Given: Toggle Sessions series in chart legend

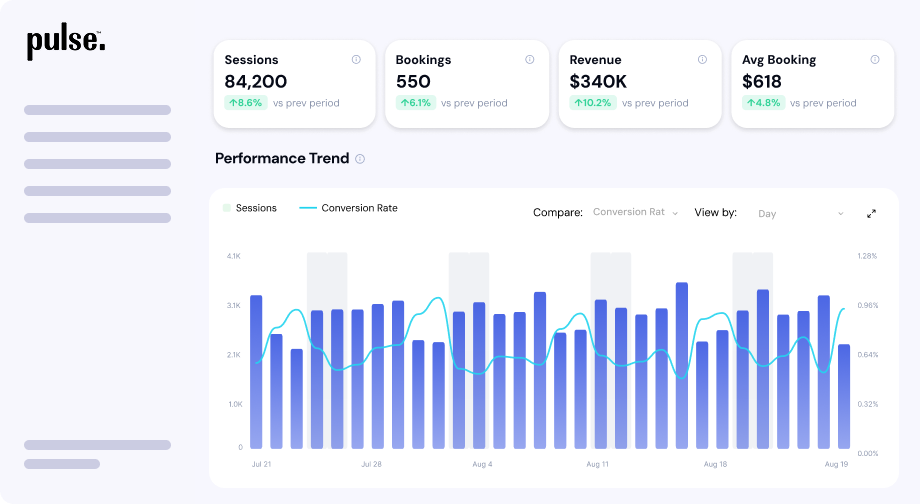Looking at the screenshot, I should [x=250, y=208].
